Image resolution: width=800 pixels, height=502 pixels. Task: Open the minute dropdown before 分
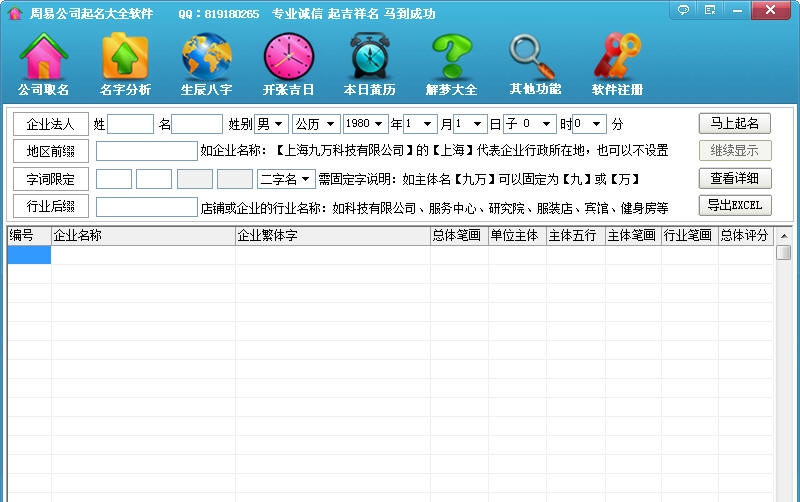pyautogui.click(x=590, y=124)
